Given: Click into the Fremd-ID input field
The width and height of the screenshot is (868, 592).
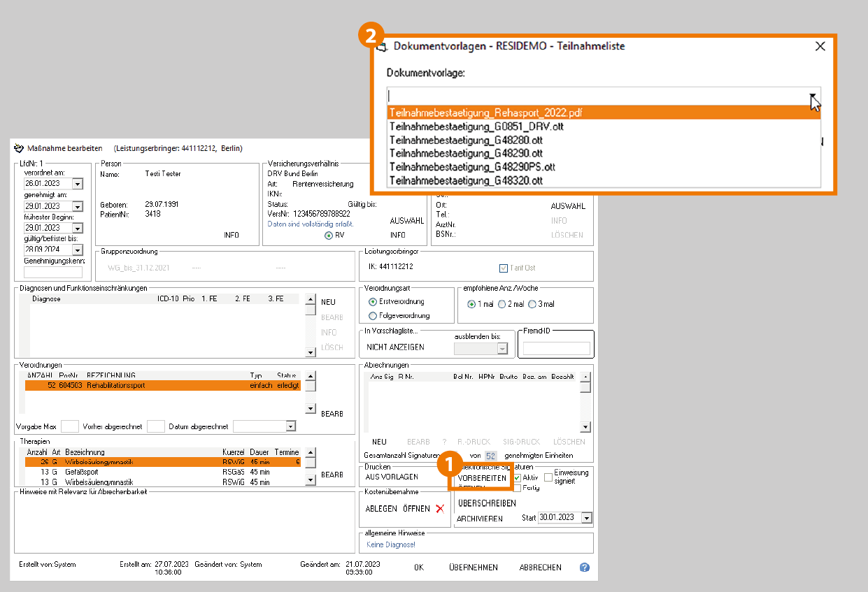Looking at the screenshot, I should point(556,348).
